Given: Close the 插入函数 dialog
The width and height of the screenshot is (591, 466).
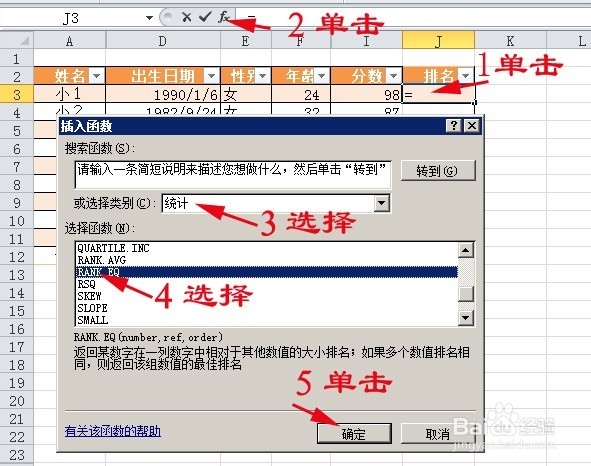Looking at the screenshot, I should tap(472, 126).
